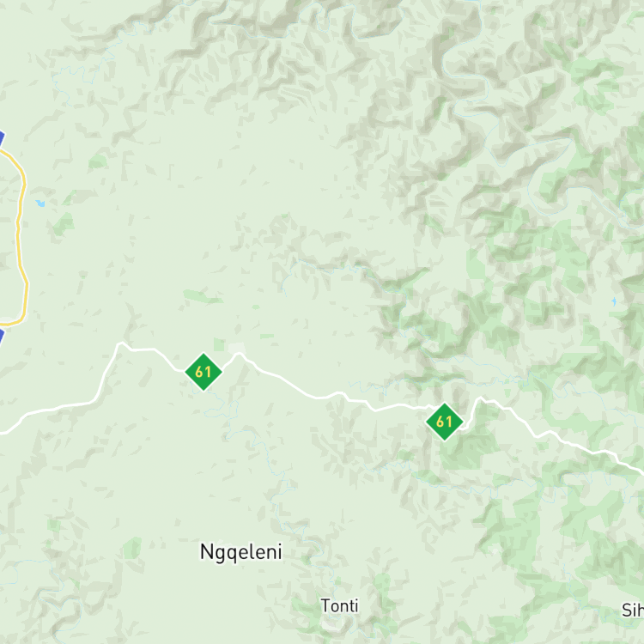This screenshot has width=644, height=644.
Task: Click the road's sharp peak west of left shield
Action: 120,343
